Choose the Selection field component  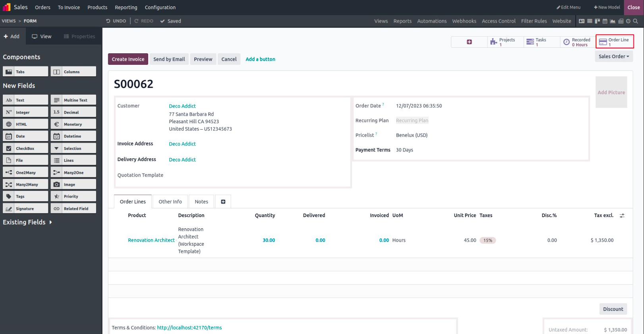click(x=73, y=148)
